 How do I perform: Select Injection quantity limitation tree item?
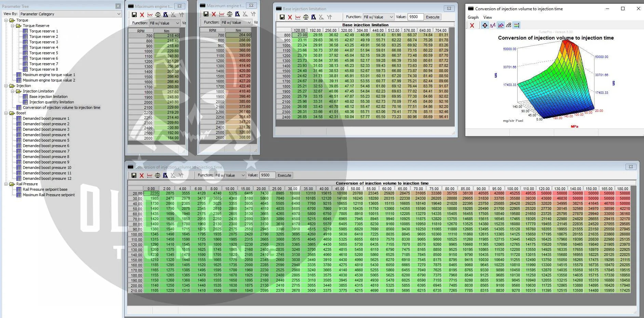click(51, 102)
